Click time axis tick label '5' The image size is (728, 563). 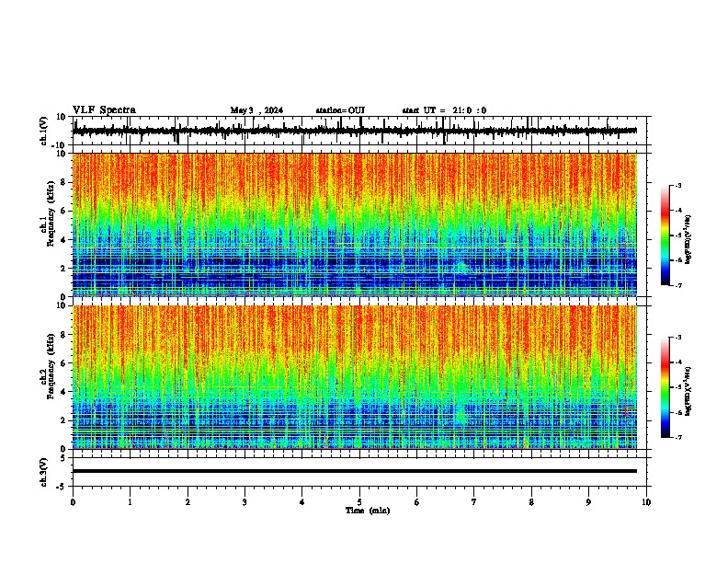[359, 502]
